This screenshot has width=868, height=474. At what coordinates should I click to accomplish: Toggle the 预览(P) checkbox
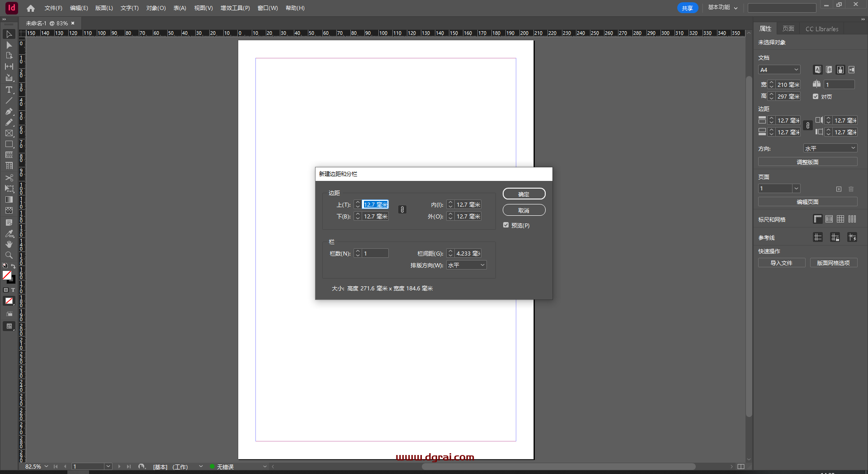pos(506,225)
